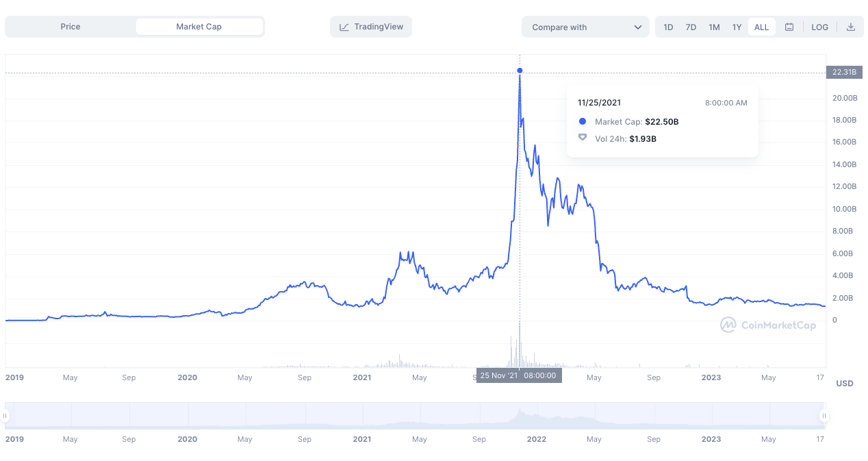Screen dimensions: 868x461
Task: Open the TradingView chart view
Action: pyautogui.click(x=370, y=27)
